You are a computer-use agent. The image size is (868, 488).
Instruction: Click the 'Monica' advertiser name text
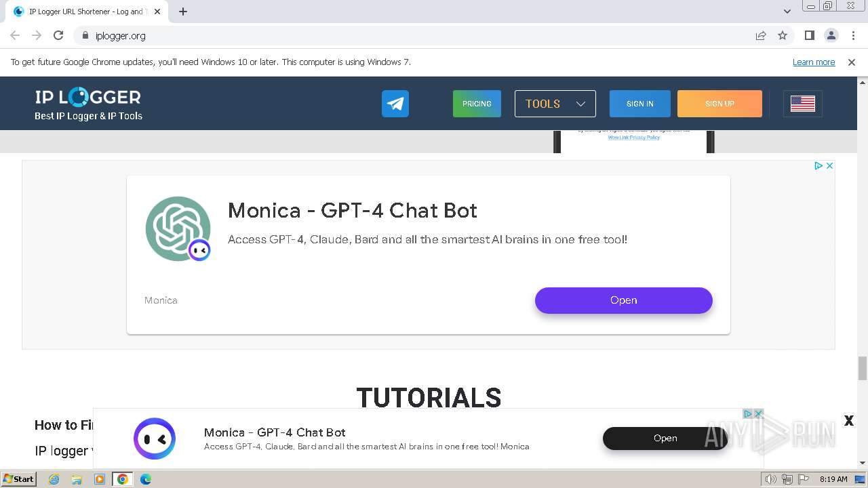click(161, 300)
